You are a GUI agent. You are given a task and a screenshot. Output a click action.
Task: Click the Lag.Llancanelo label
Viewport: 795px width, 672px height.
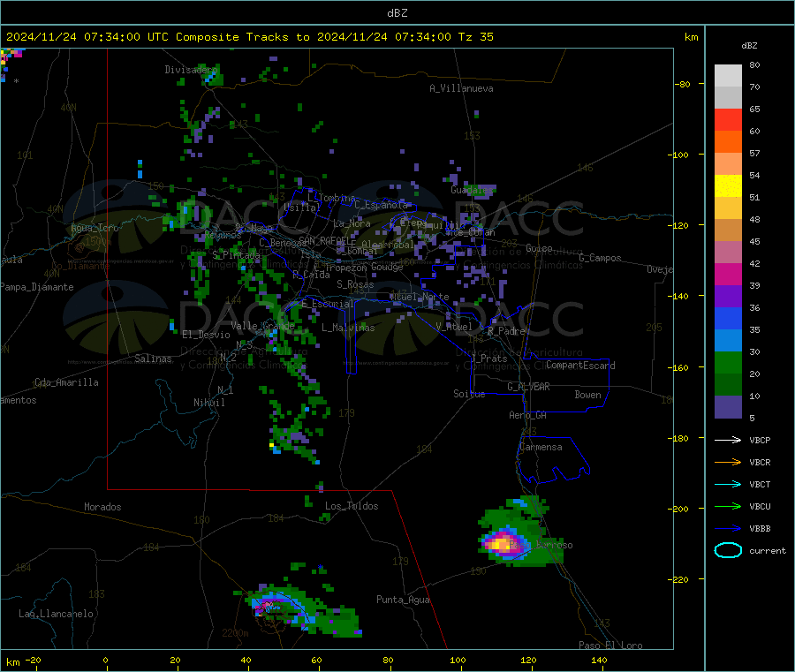point(57,614)
